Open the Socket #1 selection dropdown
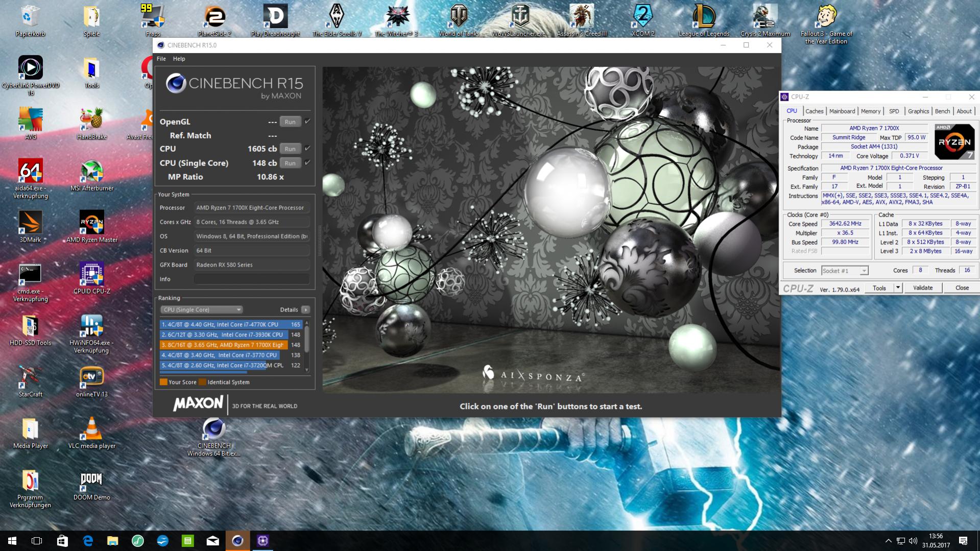Image resolution: width=980 pixels, height=551 pixels. (x=845, y=271)
